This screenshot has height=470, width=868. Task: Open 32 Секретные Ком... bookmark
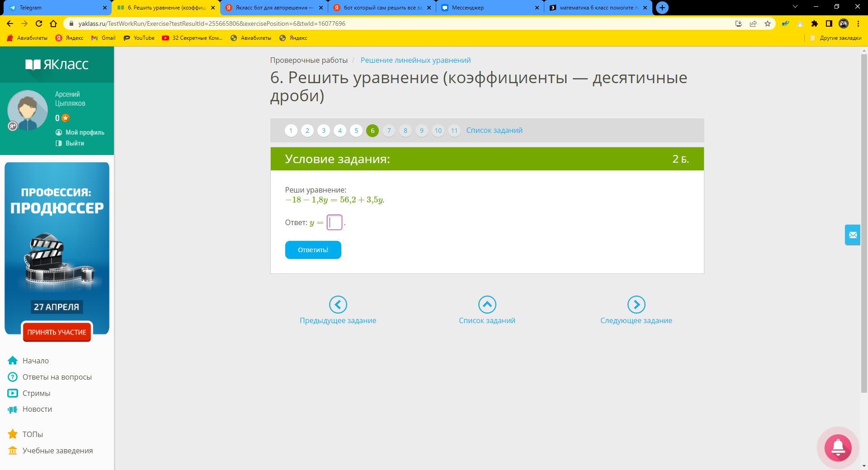tap(192, 38)
